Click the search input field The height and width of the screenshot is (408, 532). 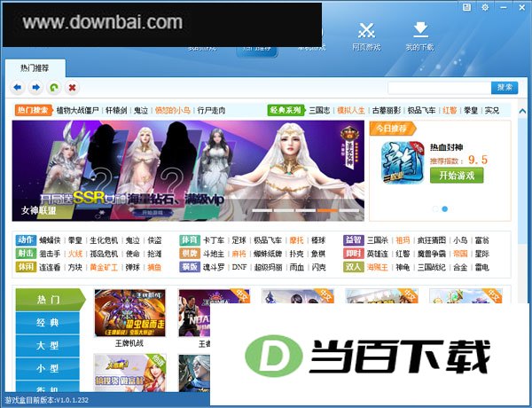click(440, 88)
